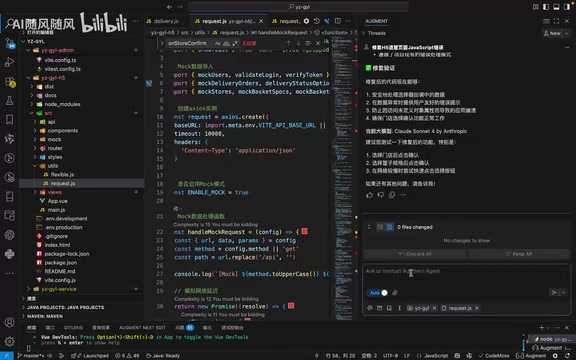
Task: Click the editor minimap
Action: click(343, 178)
